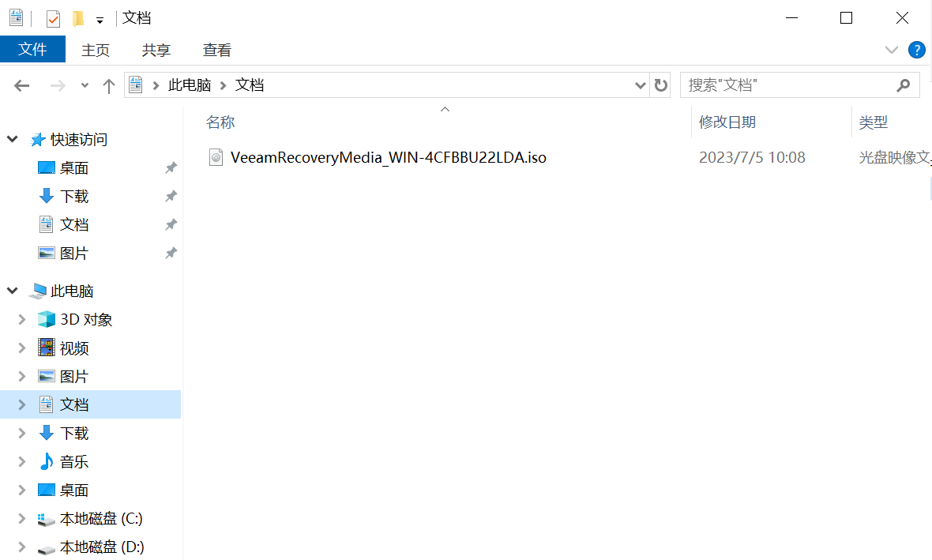Screen dimensions: 932x560
Task: Open the address bar history dropdown
Action: click(640, 85)
